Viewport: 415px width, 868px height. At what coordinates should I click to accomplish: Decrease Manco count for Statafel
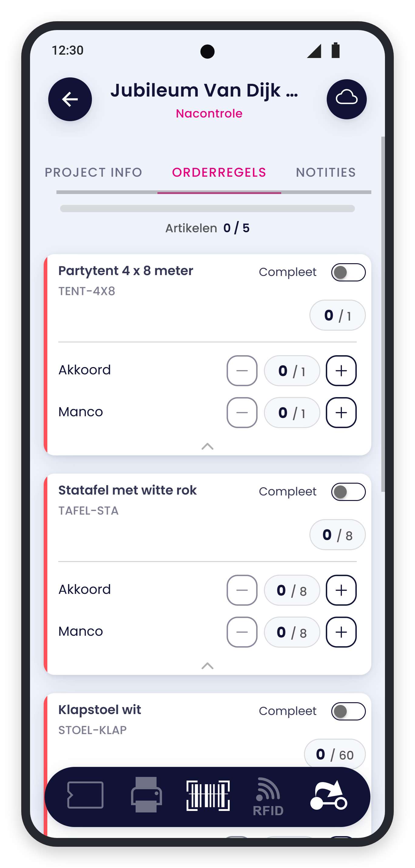pyautogui.click(x=242, y=632)
